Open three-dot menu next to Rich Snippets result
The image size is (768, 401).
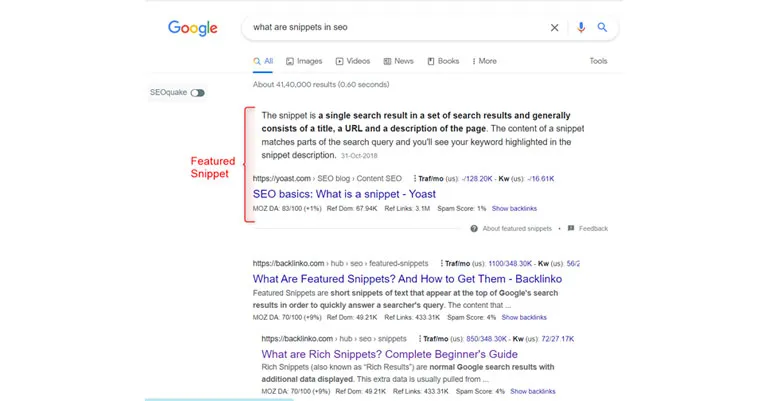[x=420, y=339]
